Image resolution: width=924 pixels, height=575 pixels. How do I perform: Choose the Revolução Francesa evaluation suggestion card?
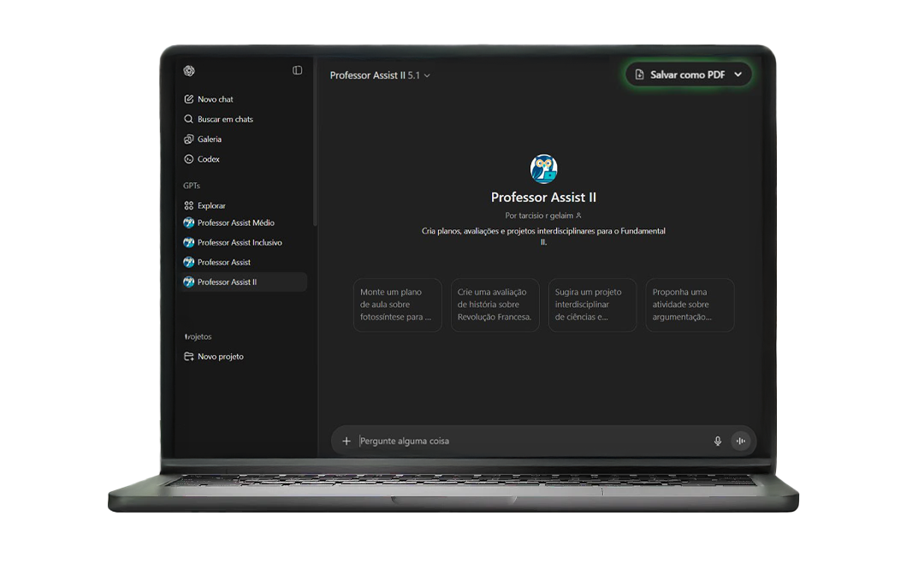click(x=495, y=305)
